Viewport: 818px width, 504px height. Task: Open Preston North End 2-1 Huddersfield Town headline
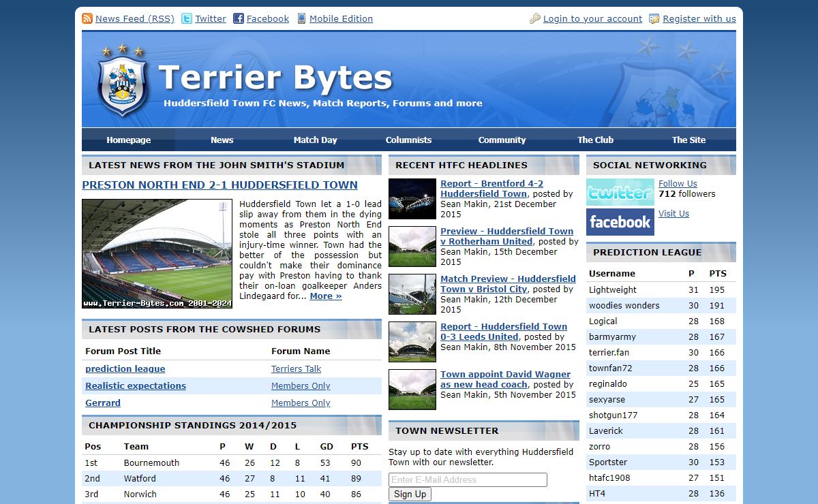pyautogui.click(x=219, y=185)
